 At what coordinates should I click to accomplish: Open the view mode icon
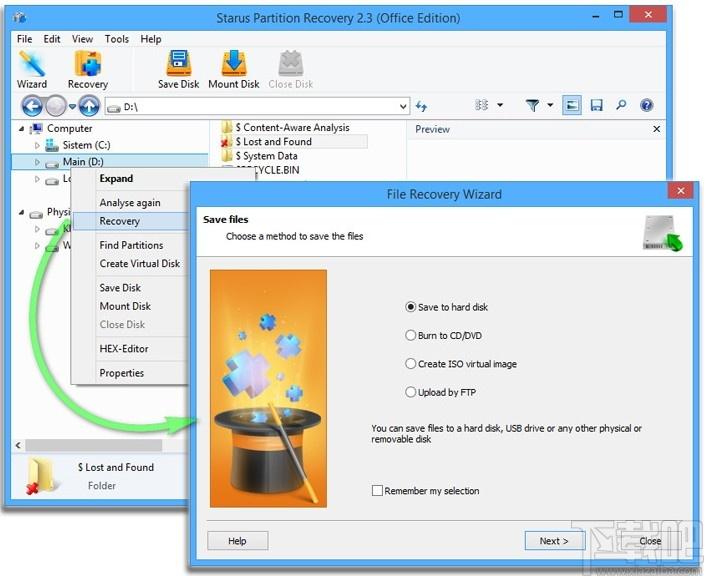(x=481, y=105)
